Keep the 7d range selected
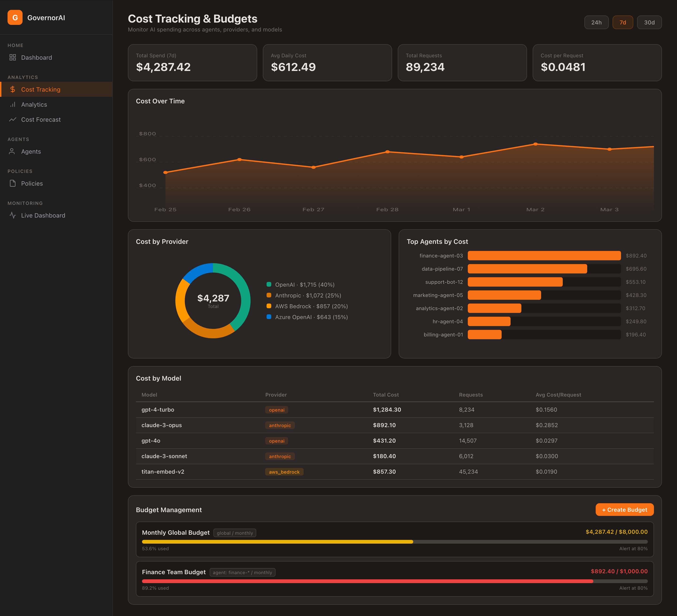Image resolution: width=677 pixels, height=616 pixels. coord(623,22)
